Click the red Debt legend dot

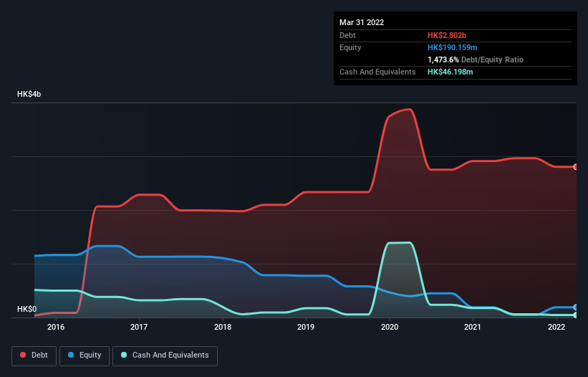[23, 355]
